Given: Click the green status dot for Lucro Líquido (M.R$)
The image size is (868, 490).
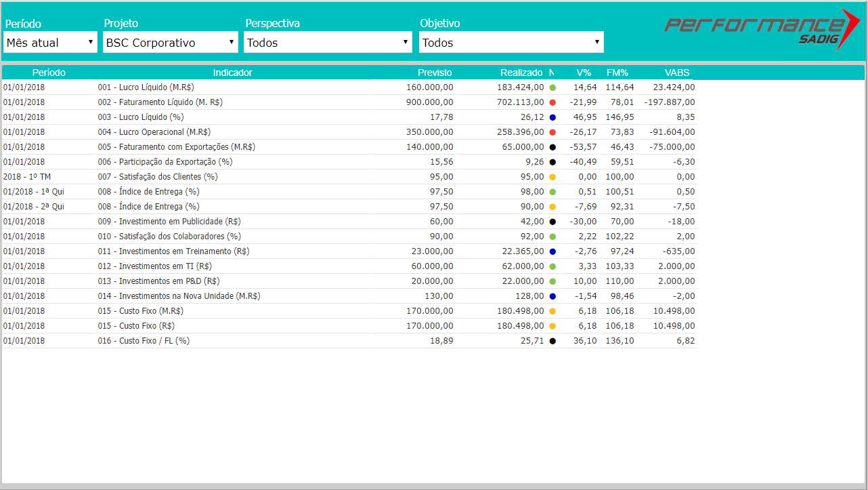Looking at the screenshot, I should (x=552, y=87).
